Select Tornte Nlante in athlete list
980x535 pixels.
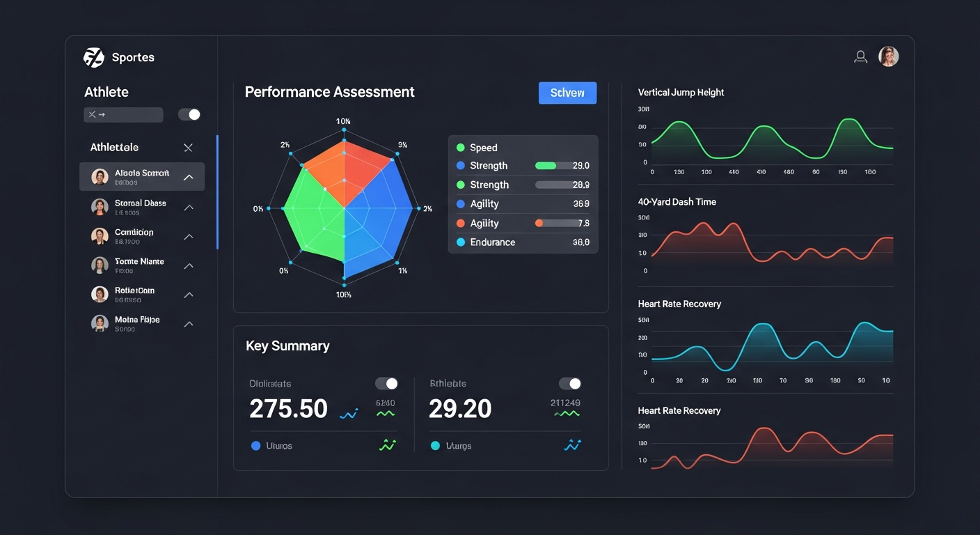(x=139, y=262)
